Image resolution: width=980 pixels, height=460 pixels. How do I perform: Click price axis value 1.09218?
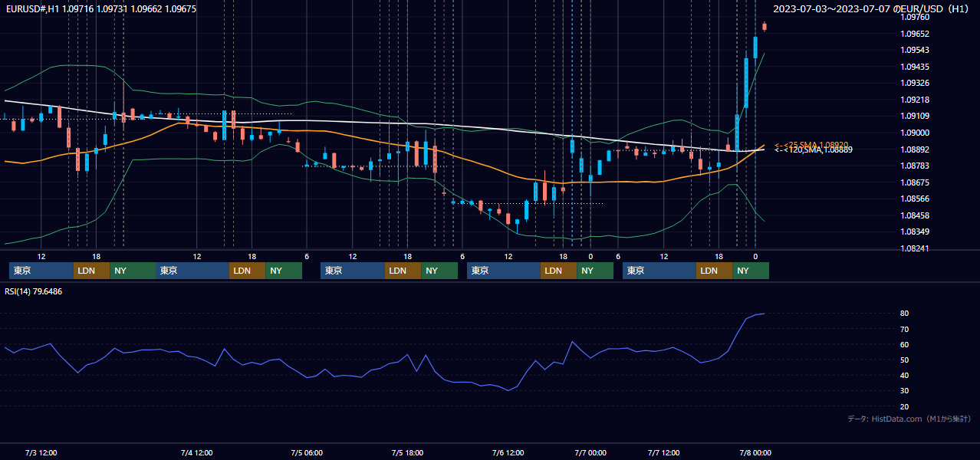916,100
